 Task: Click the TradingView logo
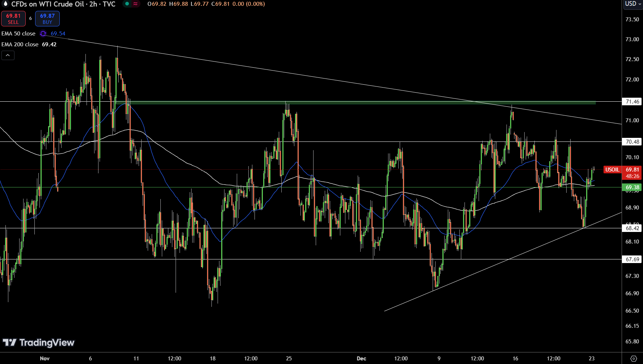(x=38, y=343)
